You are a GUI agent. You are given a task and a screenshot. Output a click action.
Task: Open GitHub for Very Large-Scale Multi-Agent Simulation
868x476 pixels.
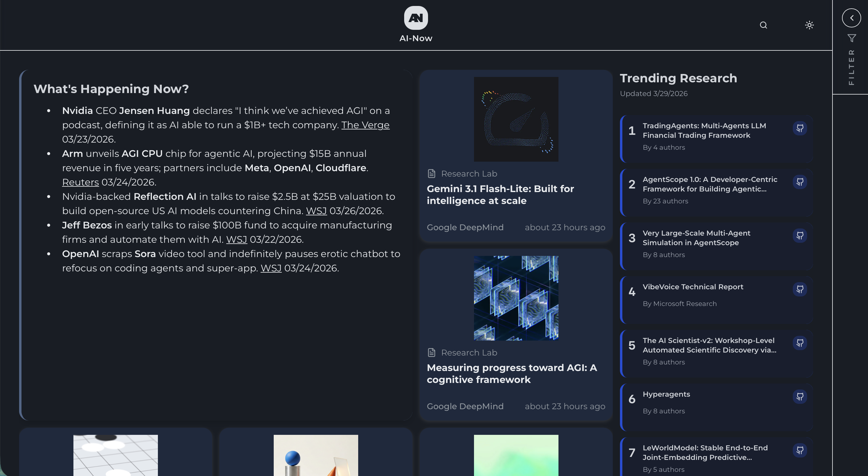pyautogui.click(x=800, y=235)
